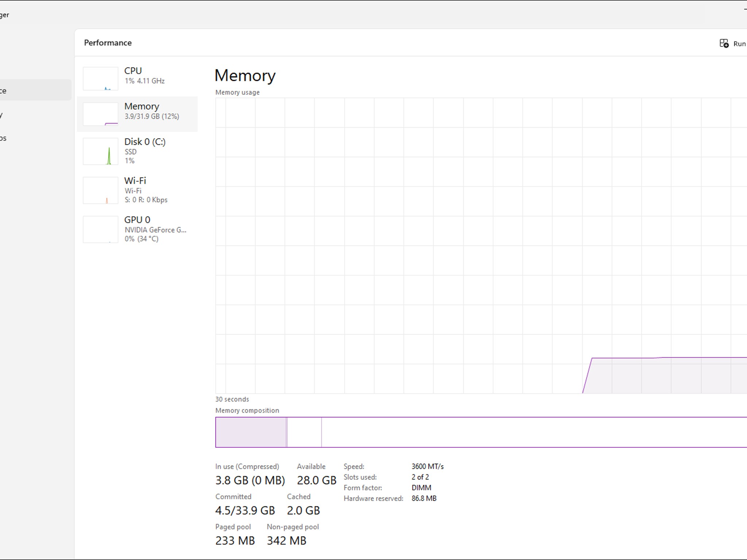Click the Memory usage graph area
The width and height of the screenshot is (747, 560).
pyautogui.click(x=481, y=245)
